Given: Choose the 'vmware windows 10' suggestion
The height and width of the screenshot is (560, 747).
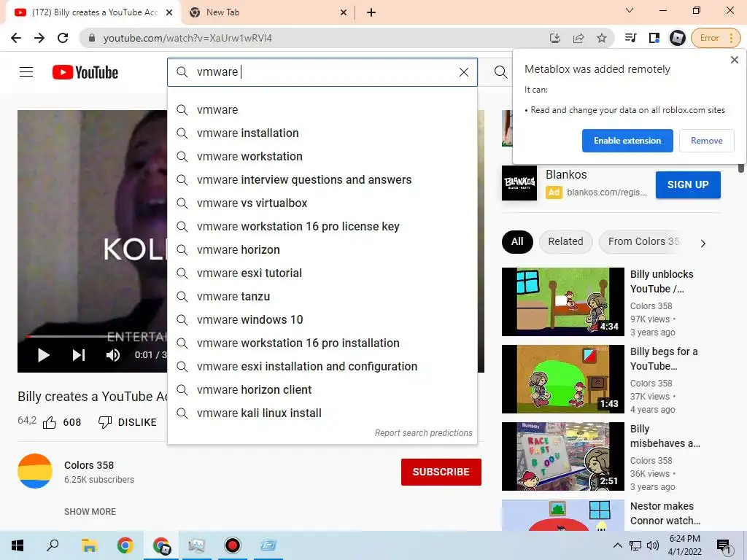Looking at the screenshot, I should pyautogui.click(x=322, y=319).
